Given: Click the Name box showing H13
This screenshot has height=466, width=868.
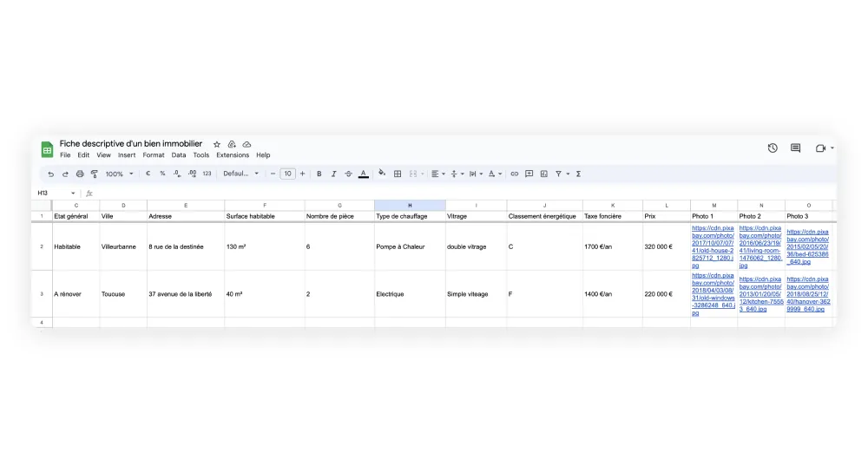Looking at the screenshot, I should coord(56,194).
